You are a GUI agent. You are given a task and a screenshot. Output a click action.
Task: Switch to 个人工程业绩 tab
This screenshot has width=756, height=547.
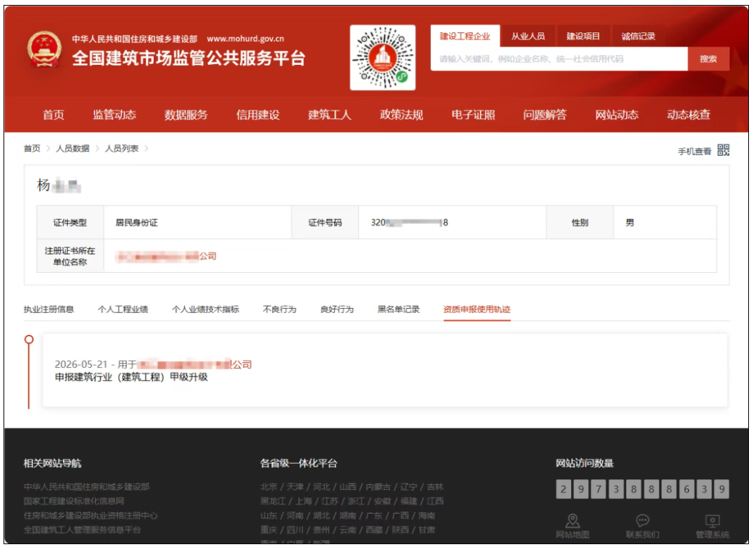pos(123,309)
